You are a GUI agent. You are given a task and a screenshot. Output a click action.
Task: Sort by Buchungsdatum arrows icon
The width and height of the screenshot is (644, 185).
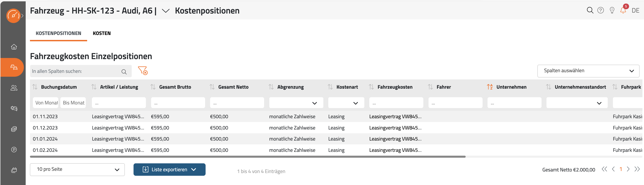[35, 87]
